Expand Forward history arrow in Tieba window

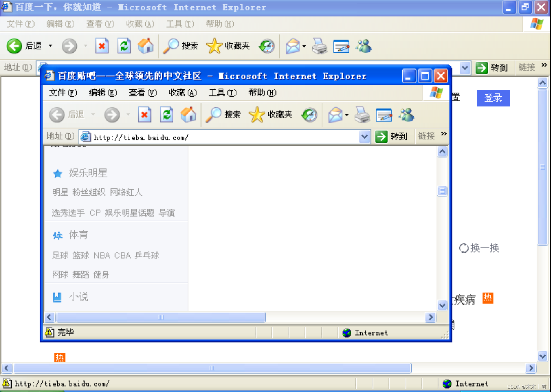128,114
